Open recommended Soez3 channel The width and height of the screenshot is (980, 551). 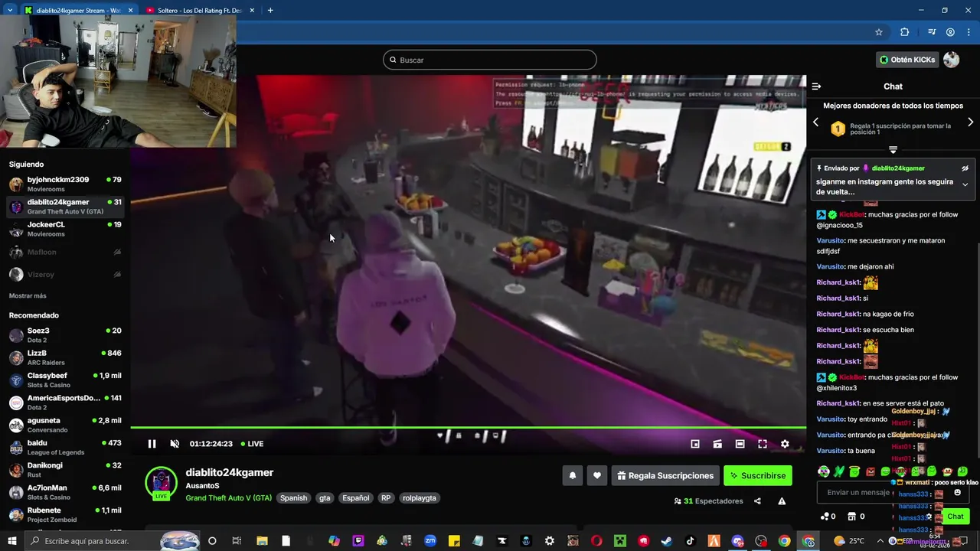(65, 335)
